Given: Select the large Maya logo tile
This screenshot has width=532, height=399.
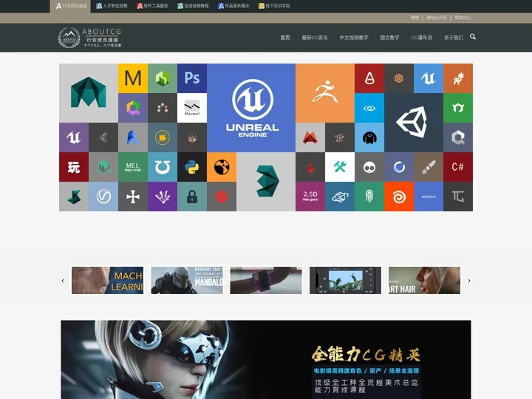Looking at the screenshot, I should click(x=89, y=93).
